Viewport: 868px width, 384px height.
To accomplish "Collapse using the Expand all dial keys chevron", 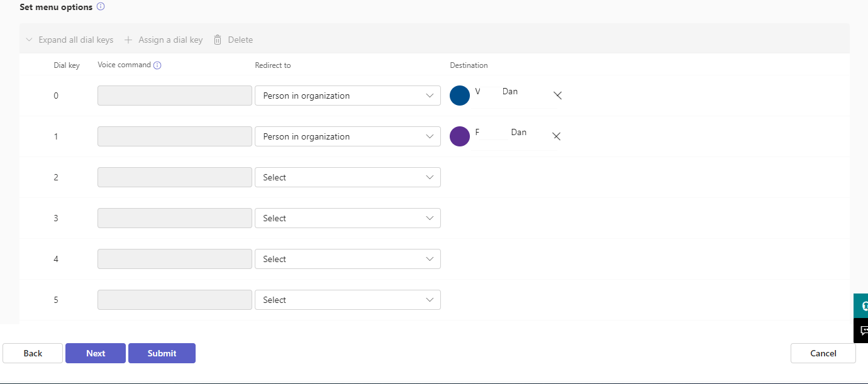I will [29, 39].
